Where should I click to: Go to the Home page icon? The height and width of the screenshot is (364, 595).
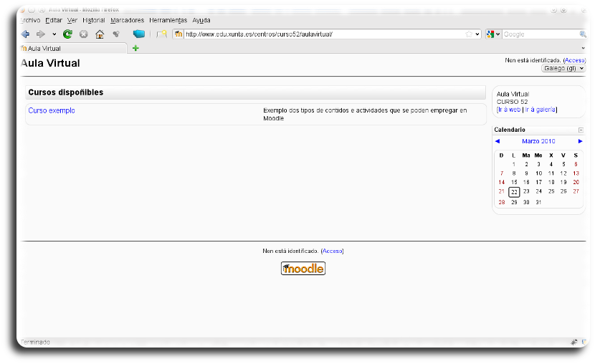point(100,34)
